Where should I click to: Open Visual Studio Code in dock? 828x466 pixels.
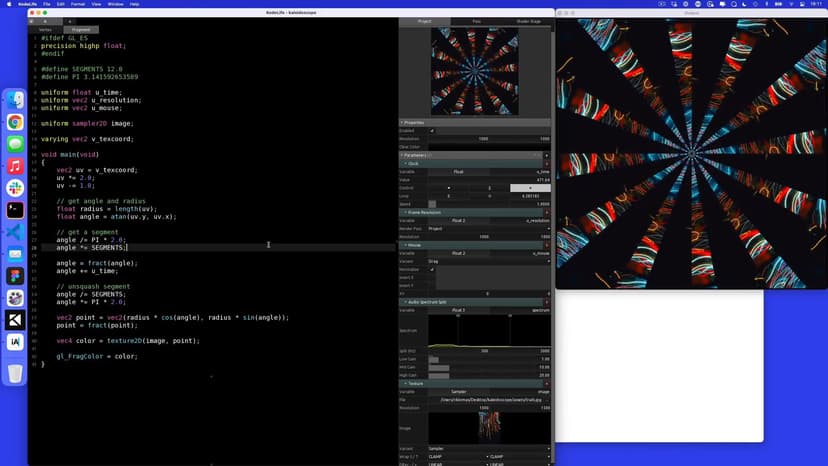coord(15,232)
